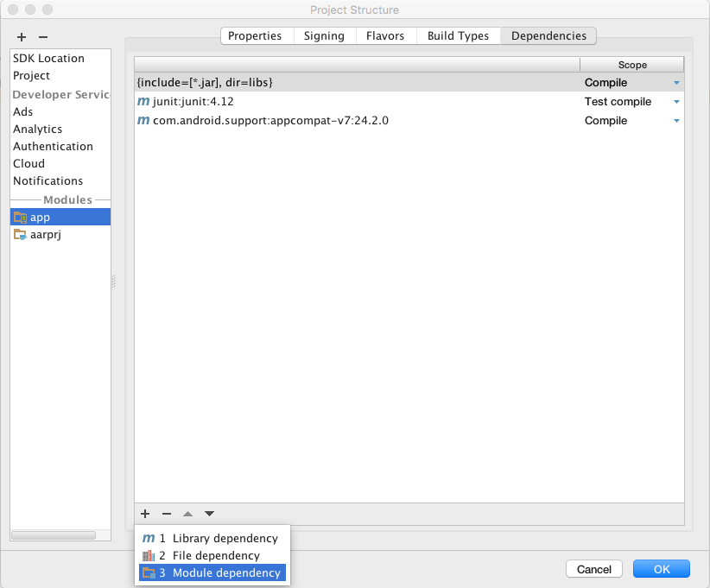Click the Cancel button
The height and width of the screenshot is (588, 710).
594,569
